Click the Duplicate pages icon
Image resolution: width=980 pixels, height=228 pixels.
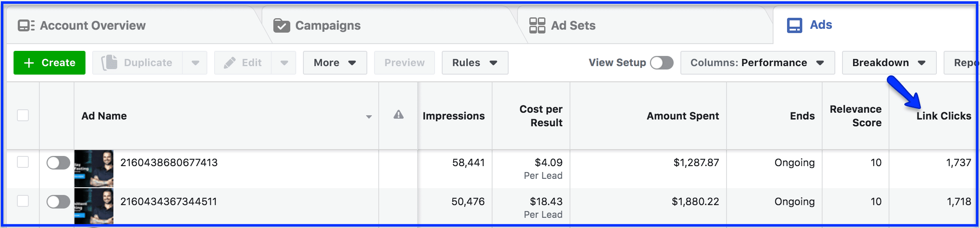110,63
